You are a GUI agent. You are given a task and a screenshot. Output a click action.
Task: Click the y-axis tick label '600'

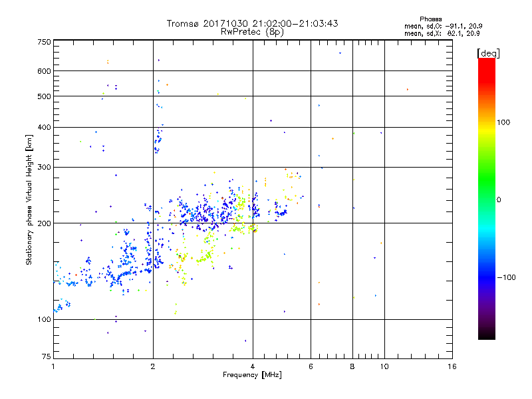click(x=44, y=71)
